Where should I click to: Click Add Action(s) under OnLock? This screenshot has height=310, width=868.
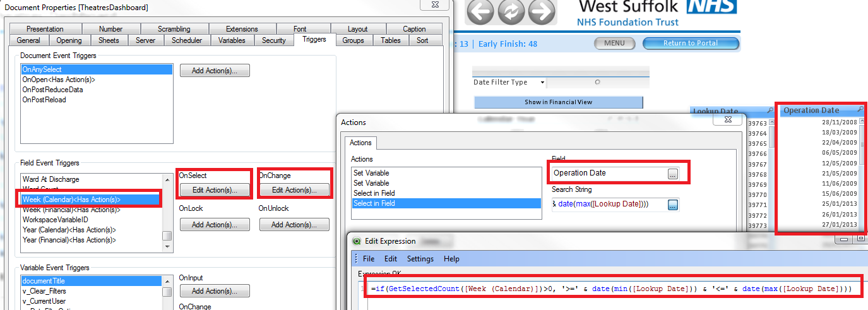(x=215, y=225)
